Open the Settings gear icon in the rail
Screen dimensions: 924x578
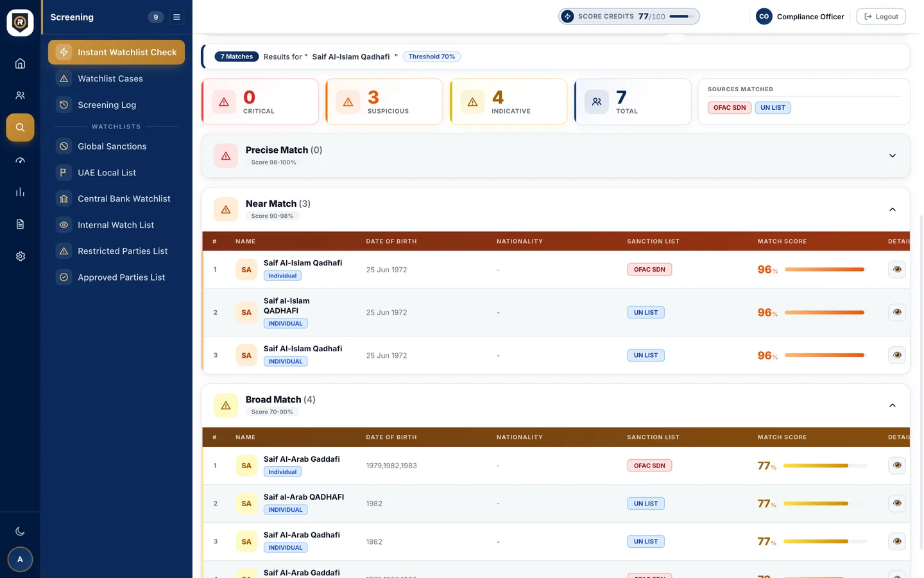point(20,256)
